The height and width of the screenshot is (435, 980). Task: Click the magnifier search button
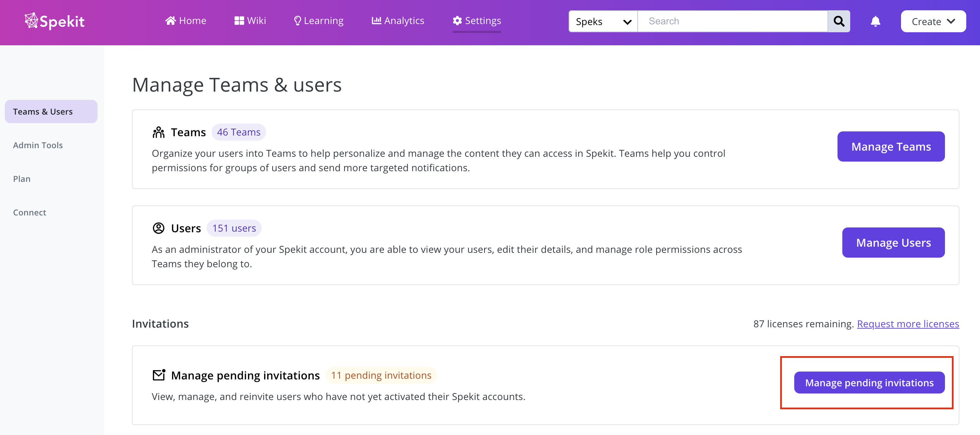(x=839, y=21)
